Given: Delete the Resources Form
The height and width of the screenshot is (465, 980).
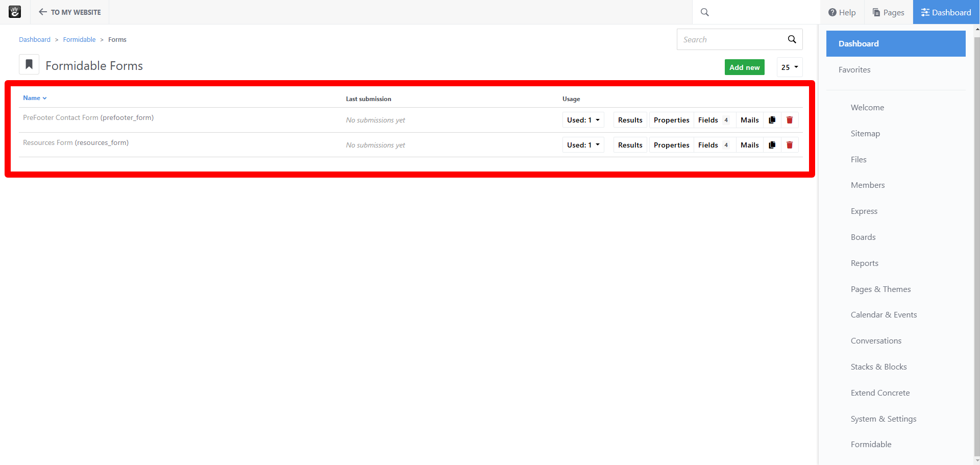Looking at the screenshot, I should pyautogui.click(x=790, y=145).
